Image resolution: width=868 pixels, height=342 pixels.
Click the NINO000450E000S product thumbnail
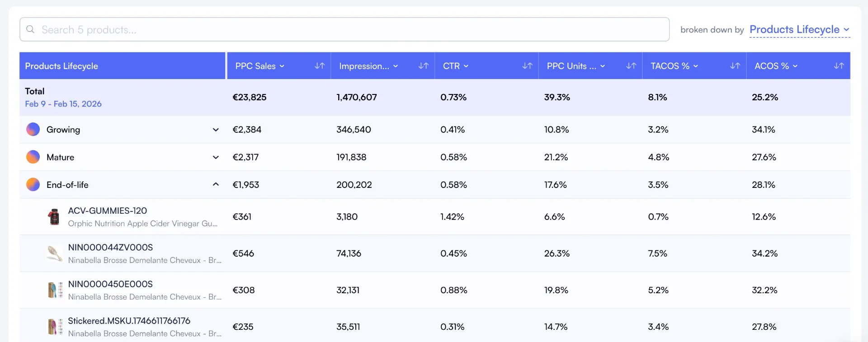[55, 290]
